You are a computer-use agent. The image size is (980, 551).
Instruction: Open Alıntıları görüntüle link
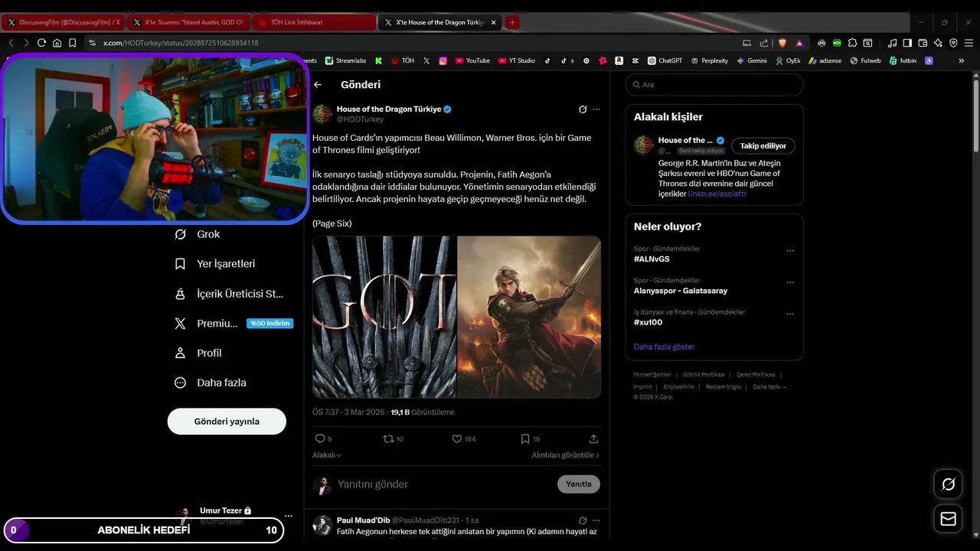566,455
